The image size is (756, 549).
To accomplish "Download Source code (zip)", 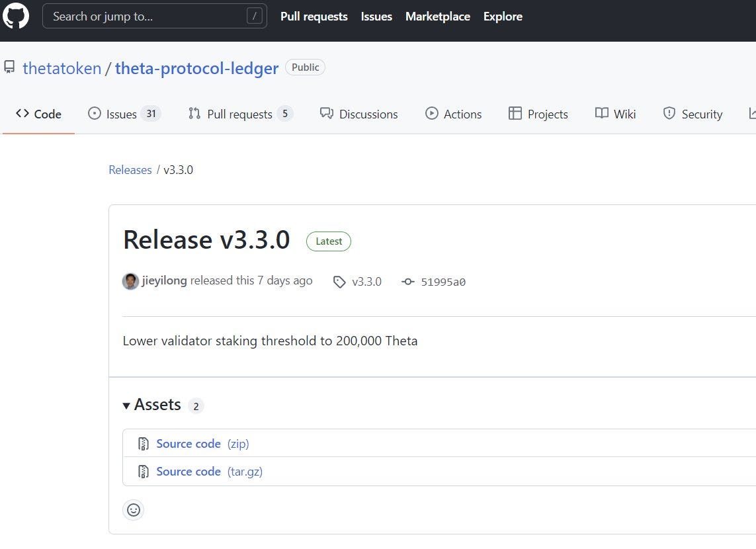I will click(x=189, y=443).
